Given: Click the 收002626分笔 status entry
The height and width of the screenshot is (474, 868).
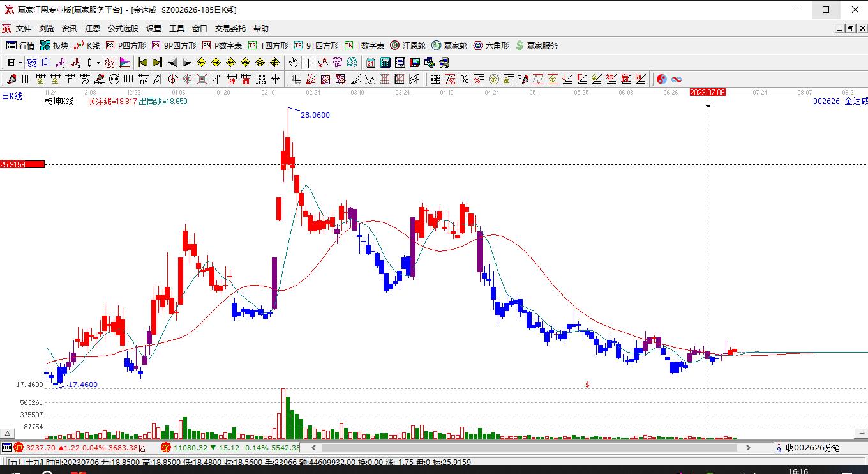Looking at the screenshot, I should coord(807,448).
